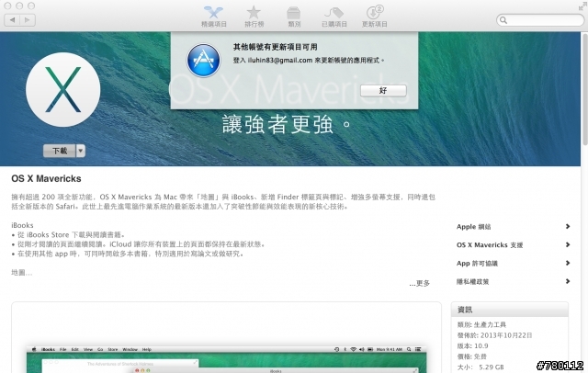Go back with the left arrow button

pyautogui.click(x=12, y=20)
